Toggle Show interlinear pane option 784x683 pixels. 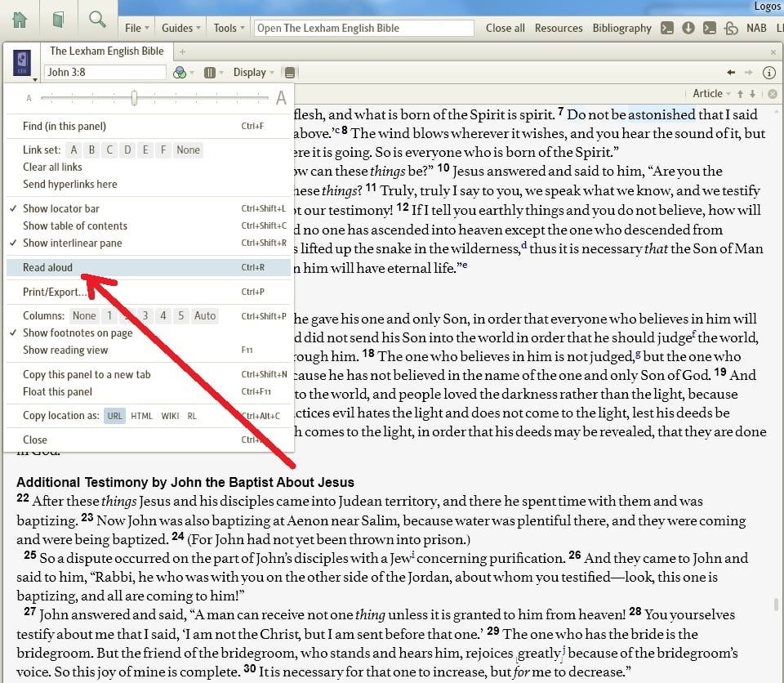tap(72, 243)
